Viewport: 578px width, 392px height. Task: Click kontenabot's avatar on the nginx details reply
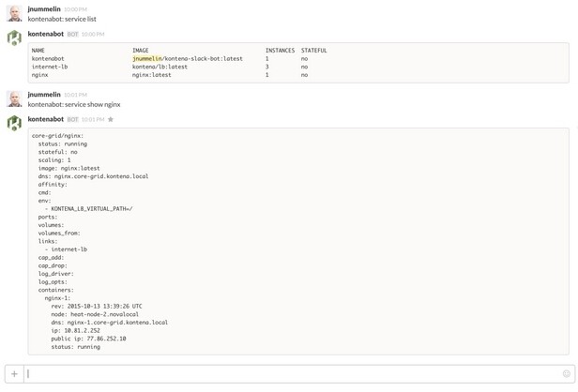14,124
